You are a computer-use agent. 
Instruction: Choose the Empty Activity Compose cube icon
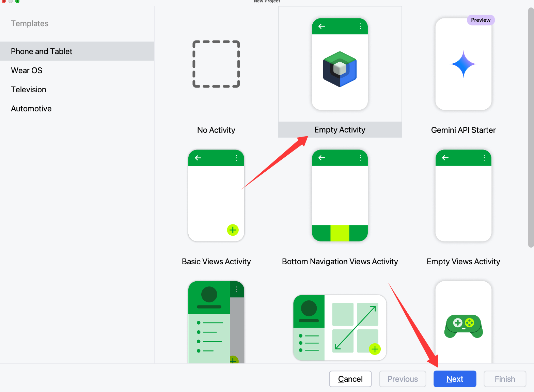pyautogui.click(x=340, y=69)
